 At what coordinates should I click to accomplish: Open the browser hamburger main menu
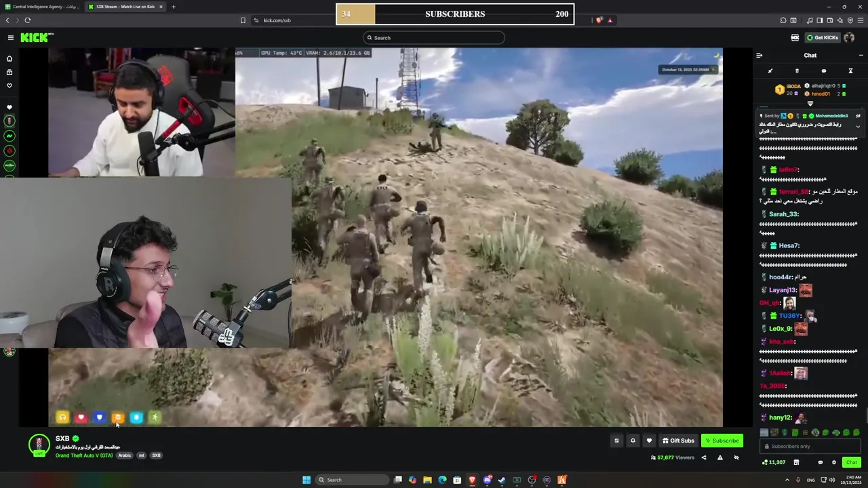(x=860, y=20)
